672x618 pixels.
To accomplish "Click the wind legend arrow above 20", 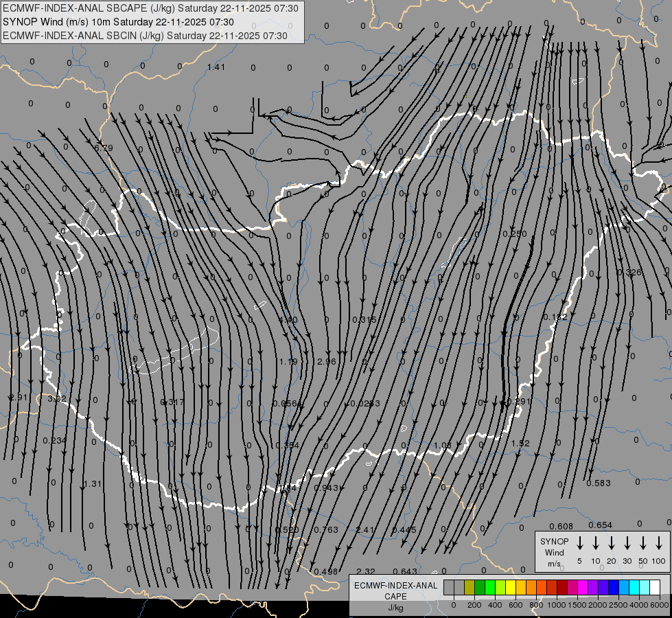I will (x=612, y=543).
